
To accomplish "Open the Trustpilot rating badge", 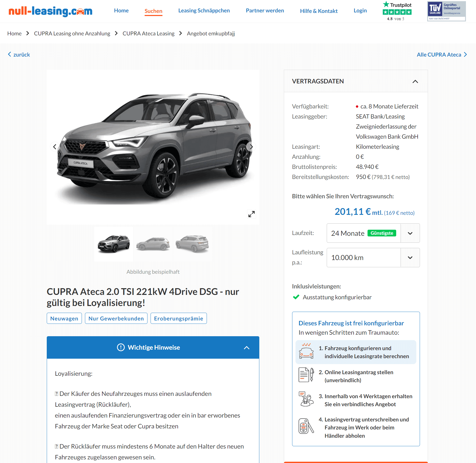I will pyautogui.click(x=397, y=11).
